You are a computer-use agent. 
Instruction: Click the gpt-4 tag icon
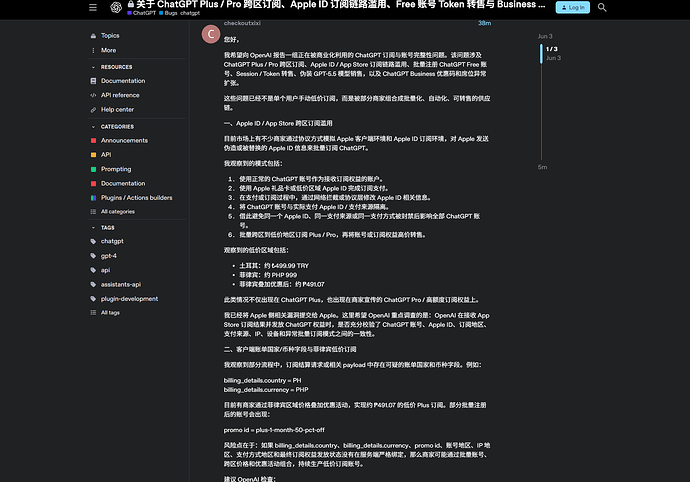[x=93, y=256]
